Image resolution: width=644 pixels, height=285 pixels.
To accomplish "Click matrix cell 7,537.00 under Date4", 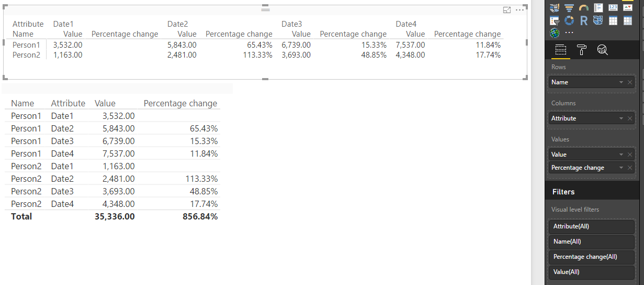I will (411, 45).
